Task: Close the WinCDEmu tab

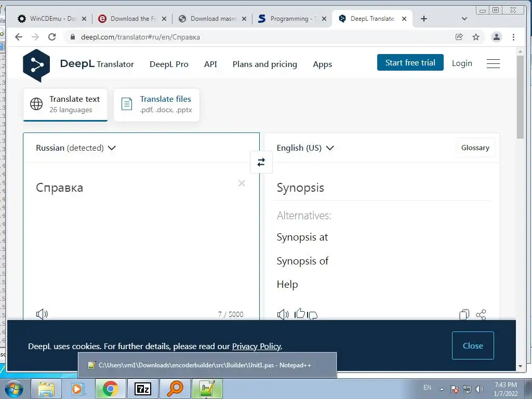Action: 84,19
